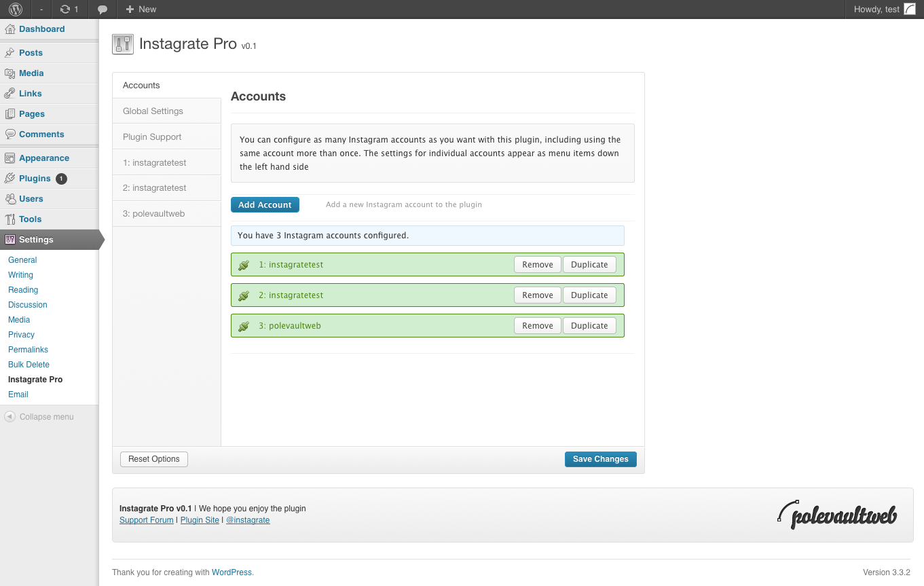924x586 pixels.
Task: Click the Add Account button
Action: click(265, 204)
